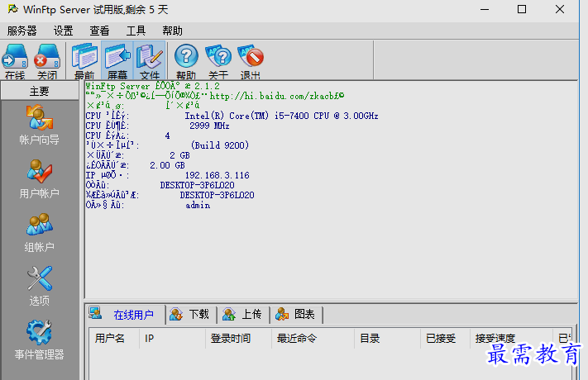The width and height of the screenshot is (588, 380).
Task: Toggle the 屏幕 log-to-screen toolbar icon
Action: pyautogui.click(x=117, y=61)
